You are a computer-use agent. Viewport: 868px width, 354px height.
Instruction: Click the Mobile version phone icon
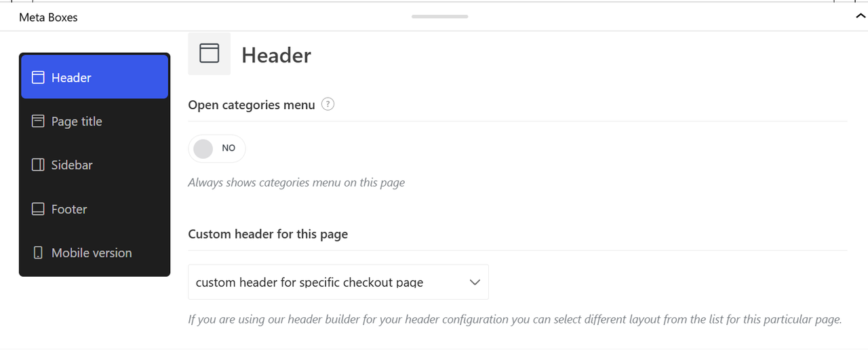point(38,252)
